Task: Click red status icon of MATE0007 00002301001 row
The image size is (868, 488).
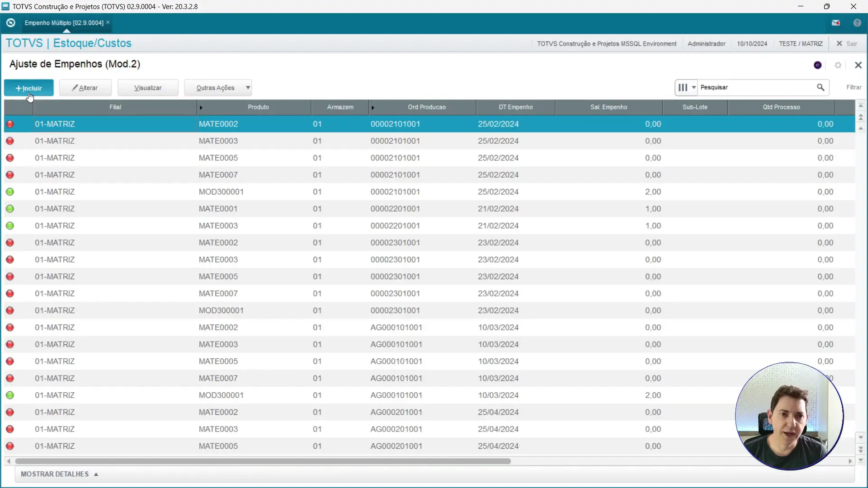Action: click(10, 293)
